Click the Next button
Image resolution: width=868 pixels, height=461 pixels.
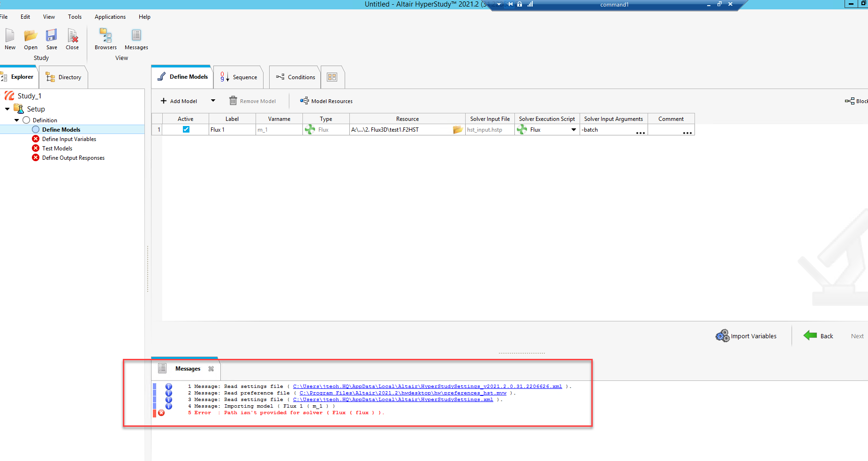click(857, 336)
